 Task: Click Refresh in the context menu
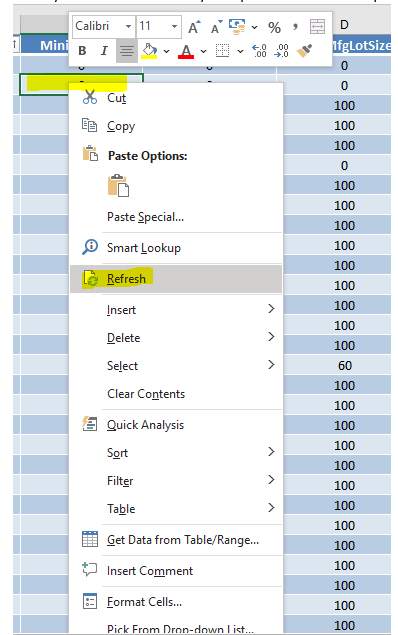[176, 279]
